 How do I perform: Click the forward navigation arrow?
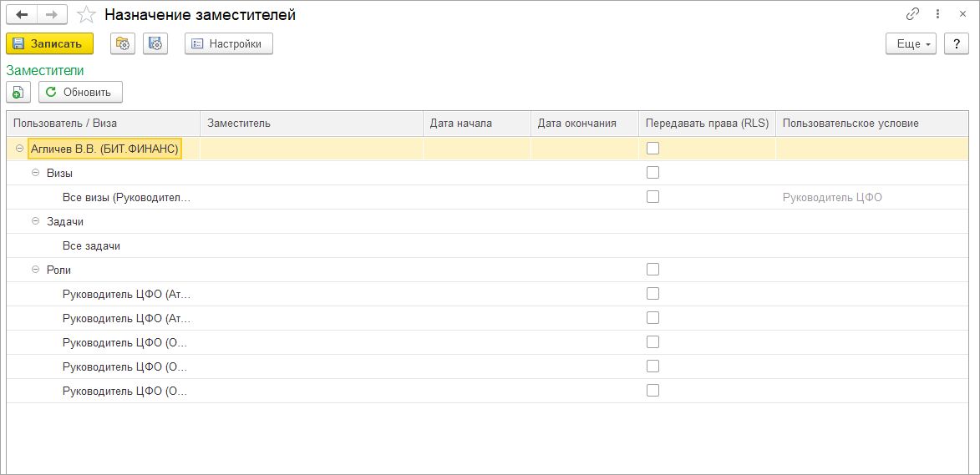point(51,15)
